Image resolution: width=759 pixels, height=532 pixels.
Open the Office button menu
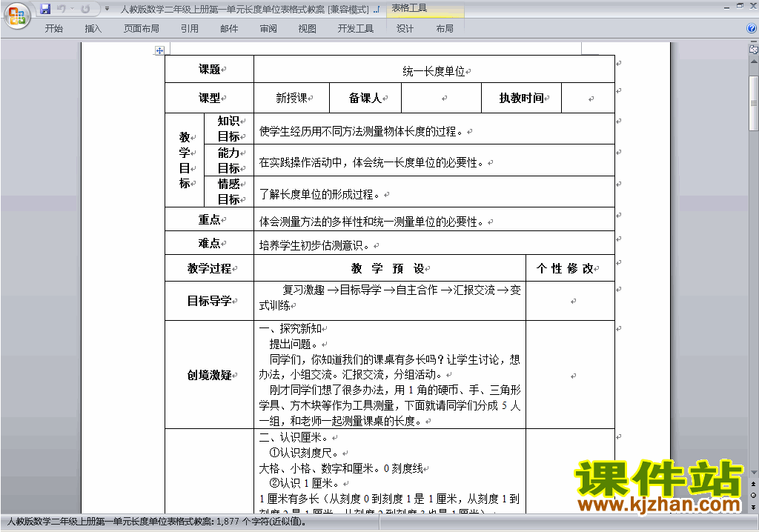[x=18, y=16]
